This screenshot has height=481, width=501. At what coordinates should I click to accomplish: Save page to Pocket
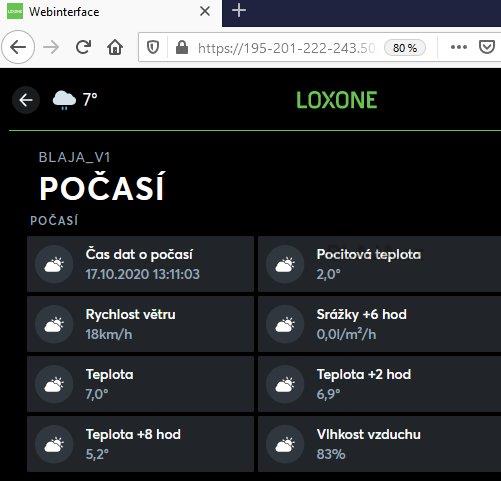[x=487, y=47]
